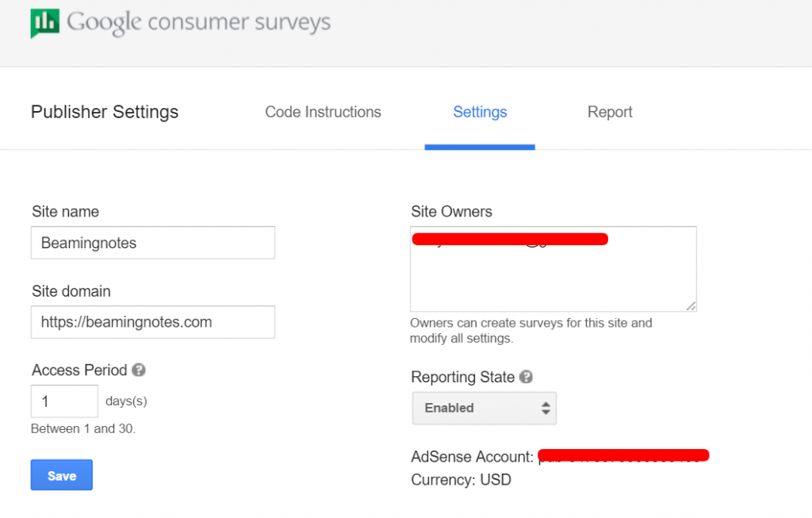
Task: Open the Code Instructions tab
Action: pyautogui.click(x=323, y=112)
